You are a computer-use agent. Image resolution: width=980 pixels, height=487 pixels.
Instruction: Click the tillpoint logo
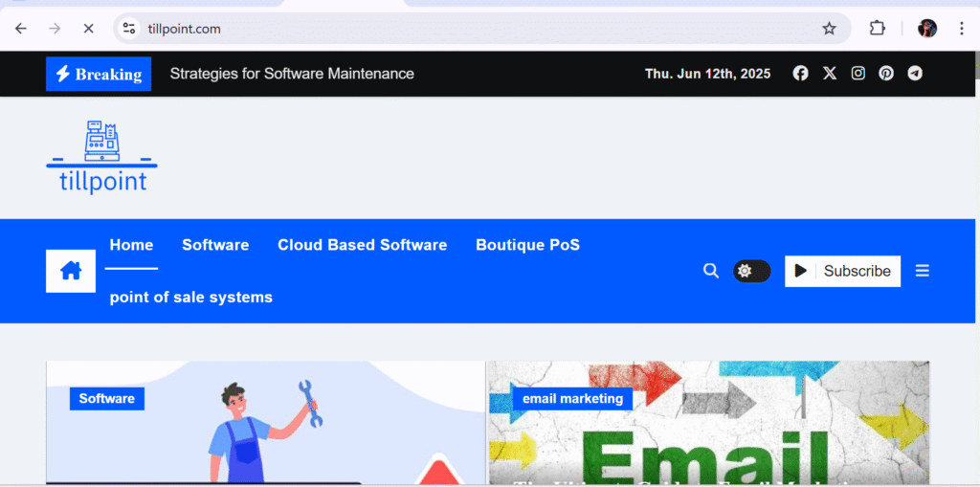pos(101,158)
